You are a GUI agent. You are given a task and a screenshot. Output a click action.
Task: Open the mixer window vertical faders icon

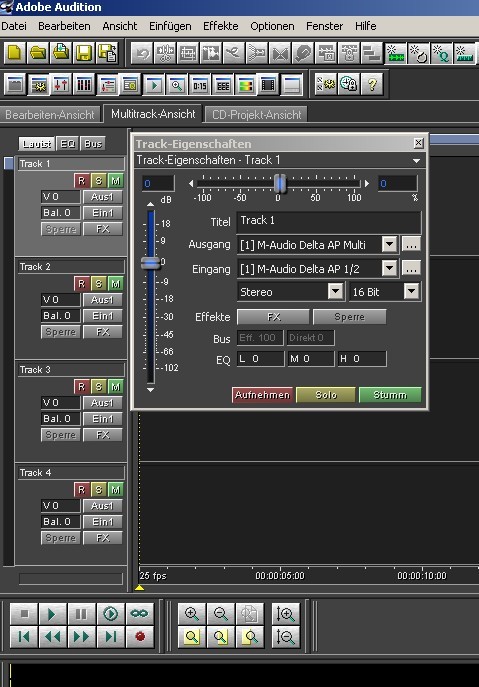84,84
